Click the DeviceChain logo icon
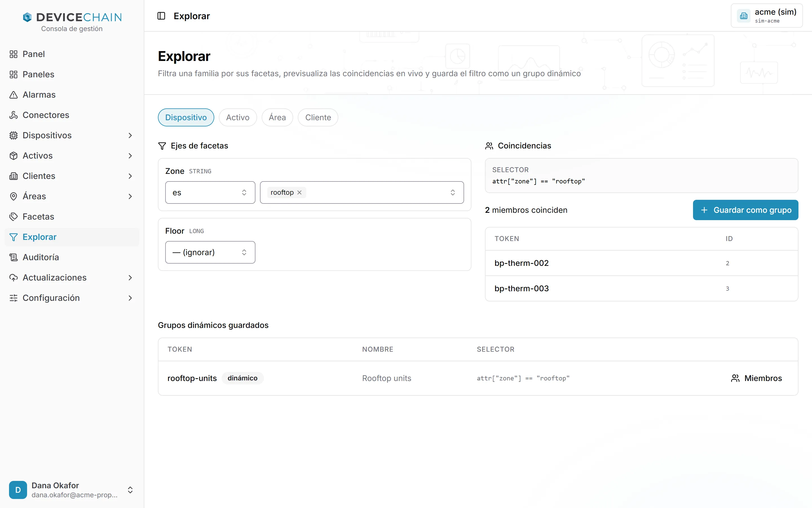This screenshot has width=812, height=508. [x=27, y=17]
